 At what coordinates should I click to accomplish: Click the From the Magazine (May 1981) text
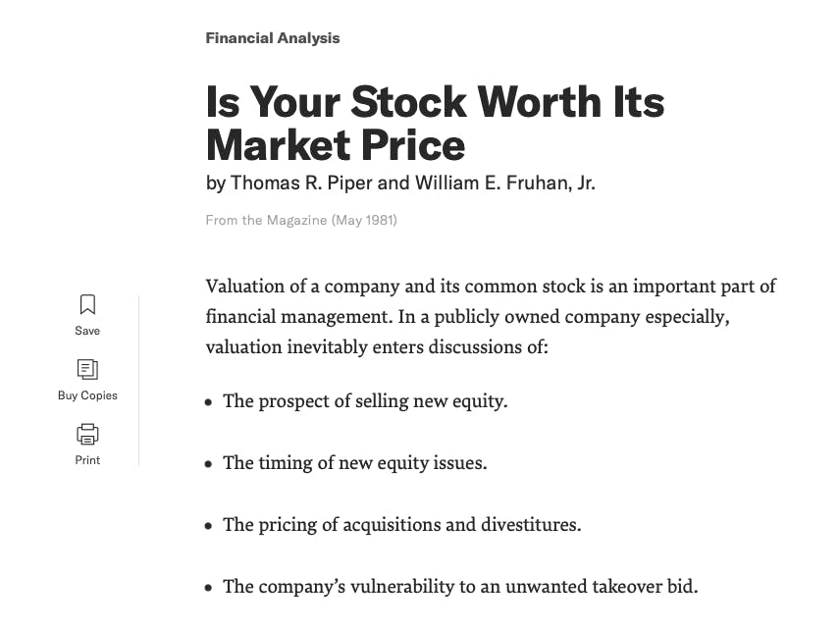301,220
